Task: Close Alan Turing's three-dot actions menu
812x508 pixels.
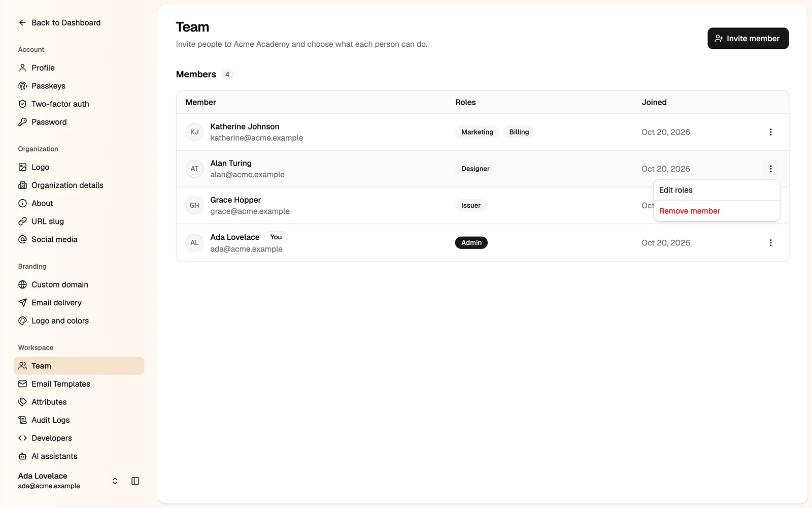Action: 770,169
